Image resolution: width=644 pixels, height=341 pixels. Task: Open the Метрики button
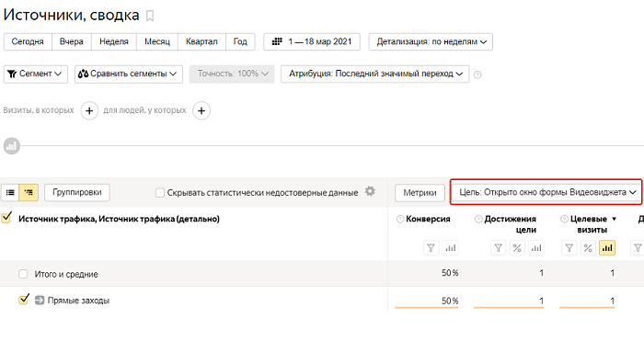420,193
